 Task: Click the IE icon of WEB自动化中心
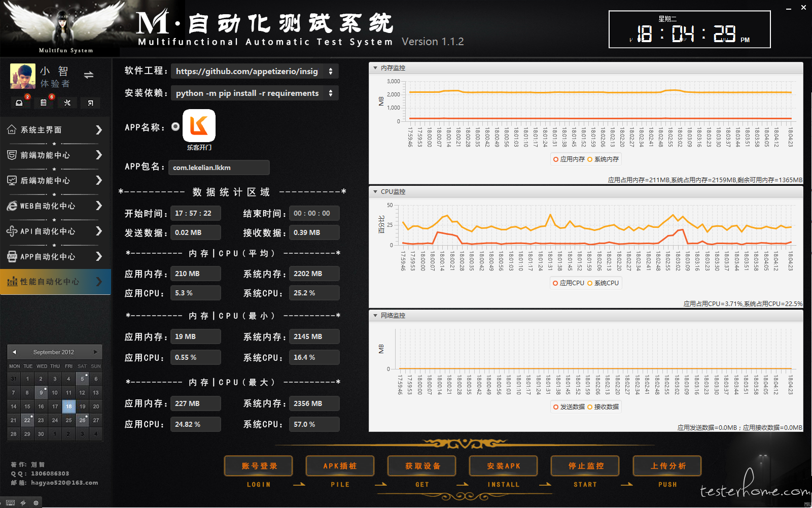[x=12, y=206]
